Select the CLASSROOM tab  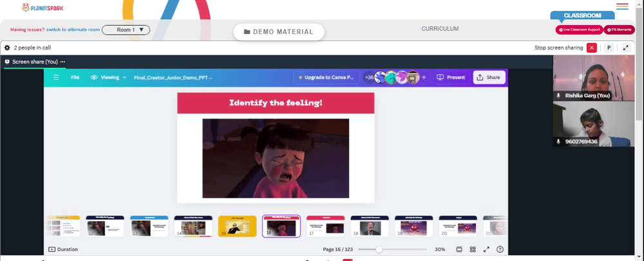coord(582,15)
